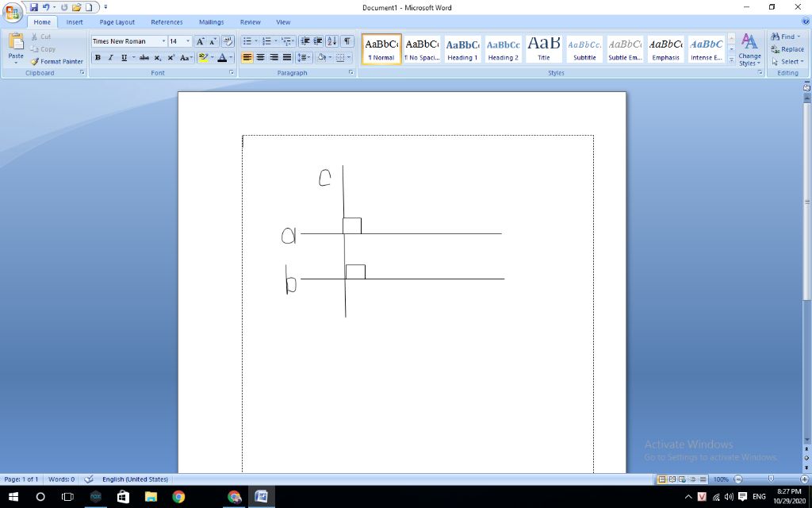812x508 pixels.
Task: Grow the font size
Action: click(x=200, y=41)
